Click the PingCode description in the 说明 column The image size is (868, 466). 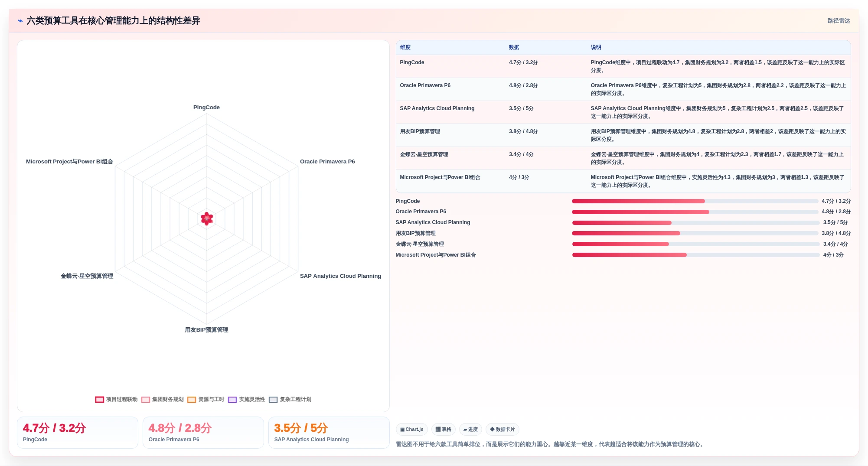(718, 66)
